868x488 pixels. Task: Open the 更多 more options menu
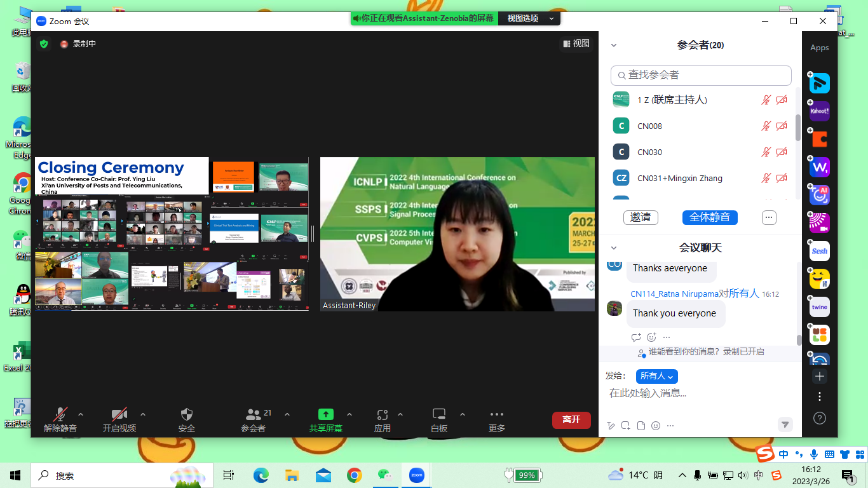click(x=497, y=421)
